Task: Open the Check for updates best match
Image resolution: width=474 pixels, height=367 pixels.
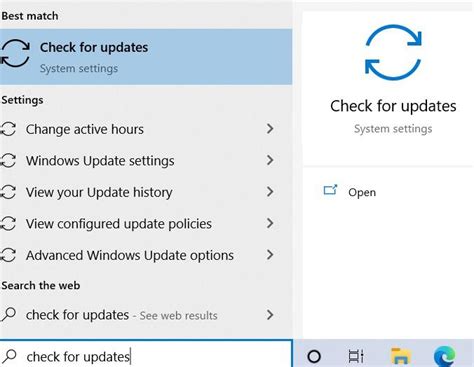Action: pos(146,57)
